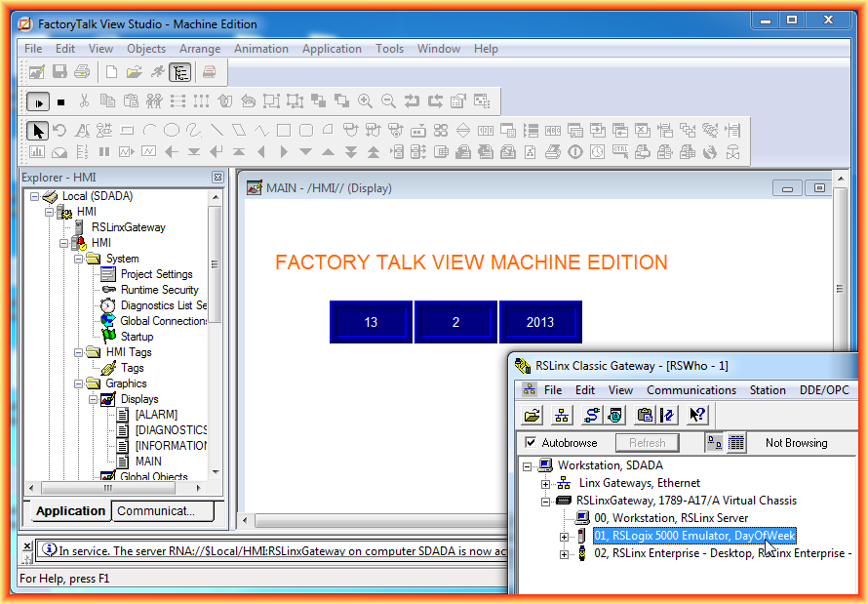Image resolution: width=868 pixels, height=604 pixels.
Task: Click the Print icon in the toolbar
Action: (82, 71)
